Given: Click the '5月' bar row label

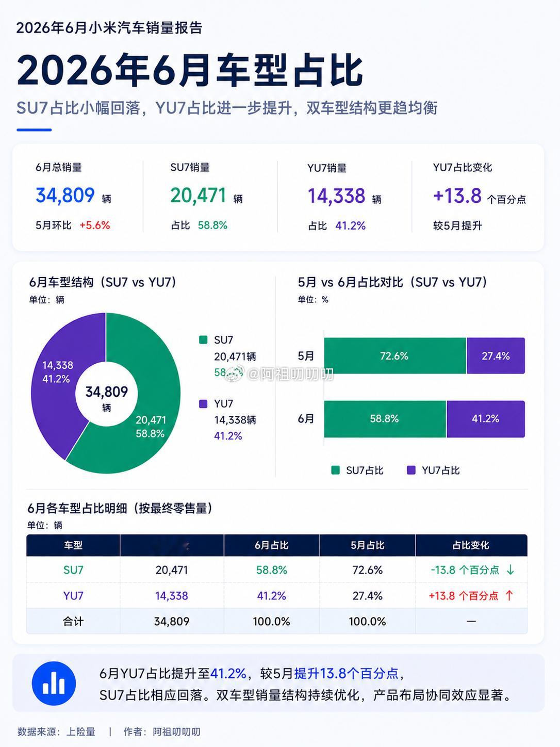Looking at the screenshot, I should coord(306,356).
